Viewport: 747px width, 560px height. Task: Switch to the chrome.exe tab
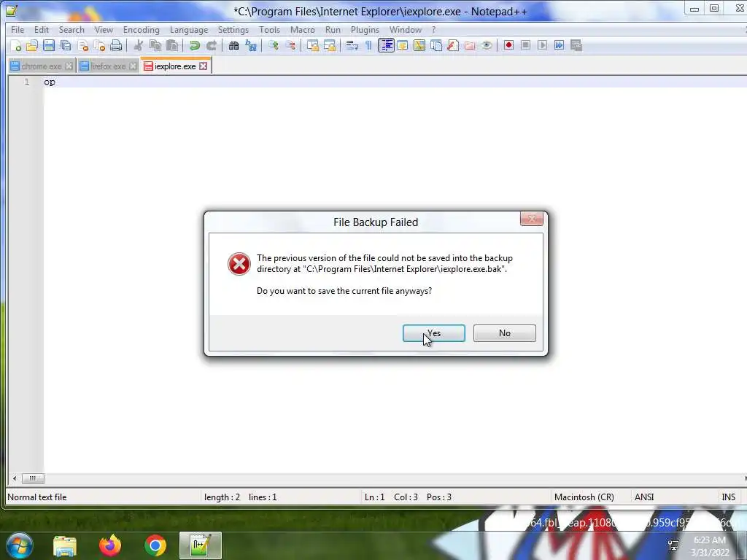tap(42, 66)
